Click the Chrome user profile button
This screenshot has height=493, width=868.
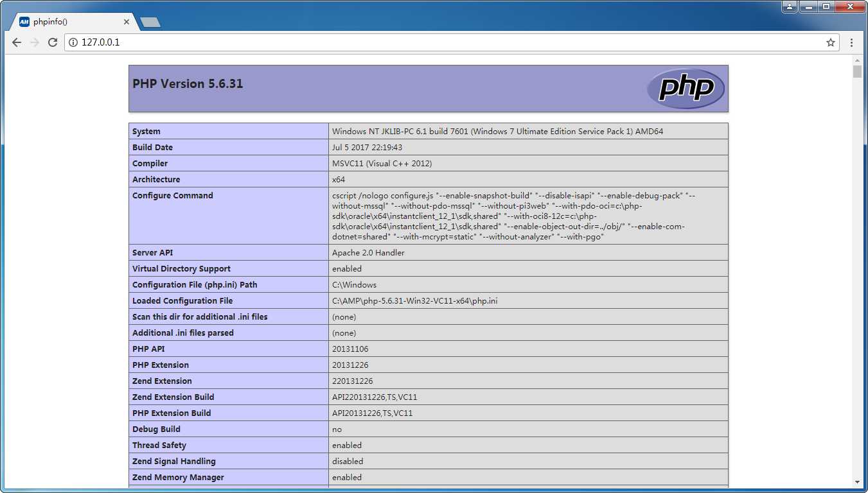(x=790, y=7)
